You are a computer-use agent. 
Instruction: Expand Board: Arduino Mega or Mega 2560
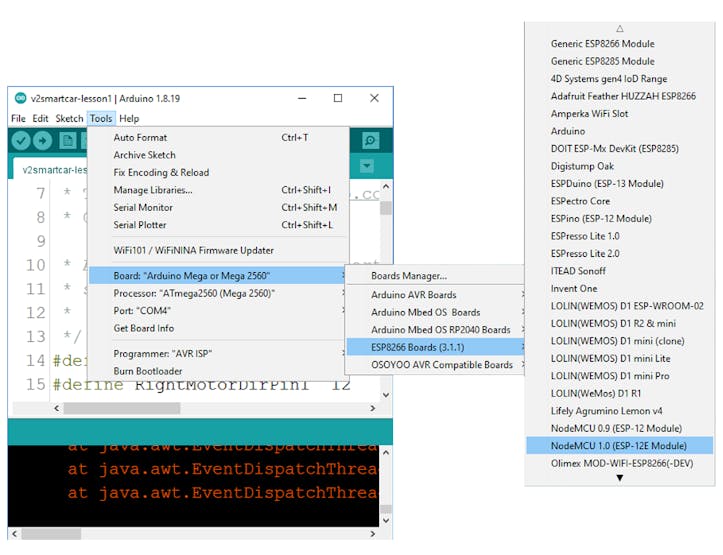217,276
